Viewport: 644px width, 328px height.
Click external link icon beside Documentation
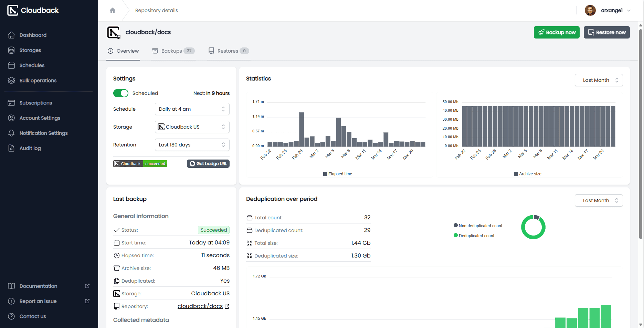click(x=87, y=286)
